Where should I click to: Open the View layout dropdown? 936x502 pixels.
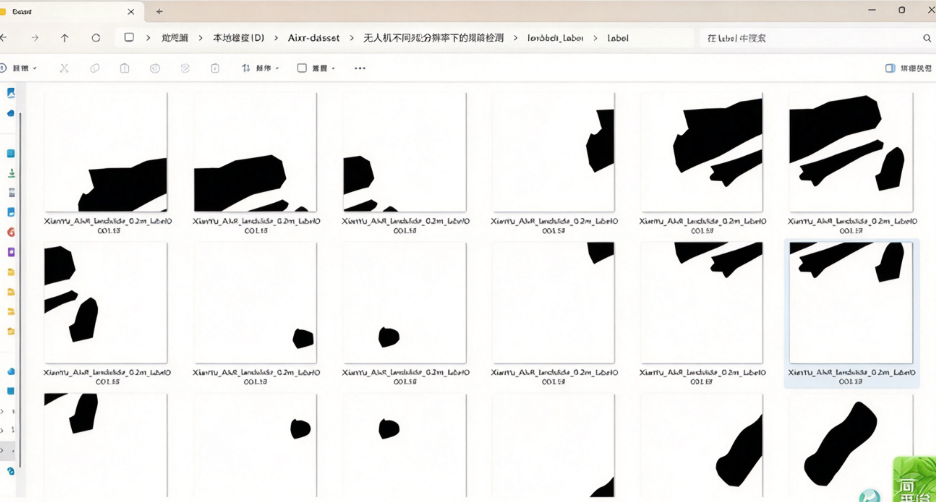tap(316, 68)
